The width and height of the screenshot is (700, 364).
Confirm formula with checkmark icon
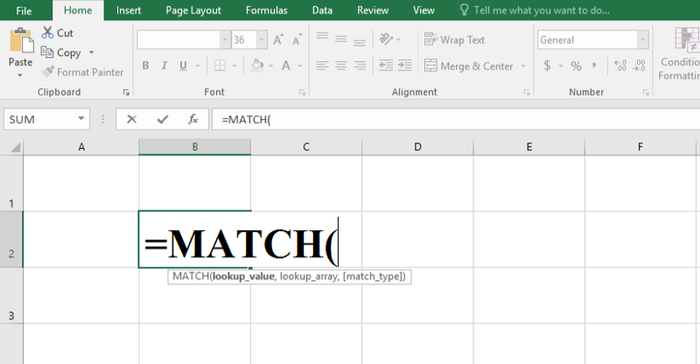162,119
